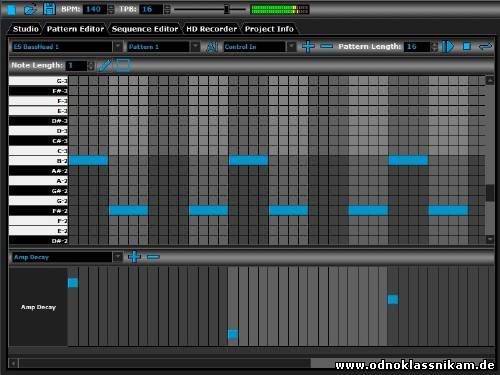Viewport: 500px width, 375px height.
Task: Expand the Pattern 1 dropdown
Action: pyautogui.click(x=195, y=47)
